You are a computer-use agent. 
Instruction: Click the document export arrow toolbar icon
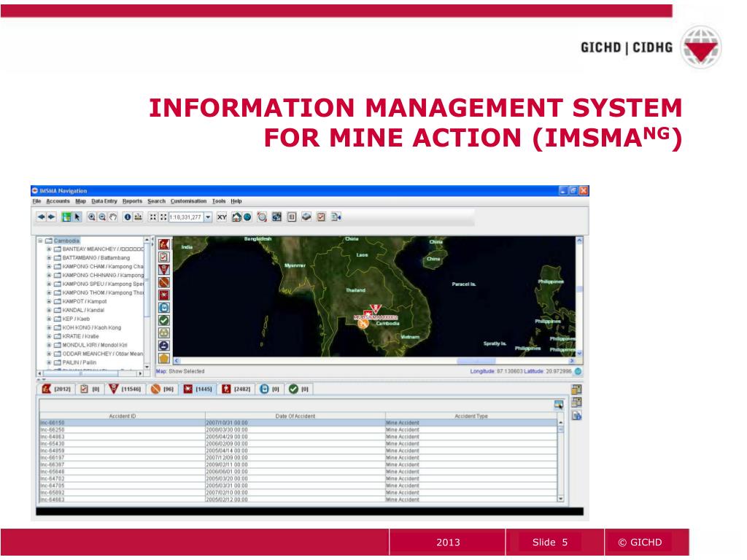pyautogui.click(x=336, y=217)
